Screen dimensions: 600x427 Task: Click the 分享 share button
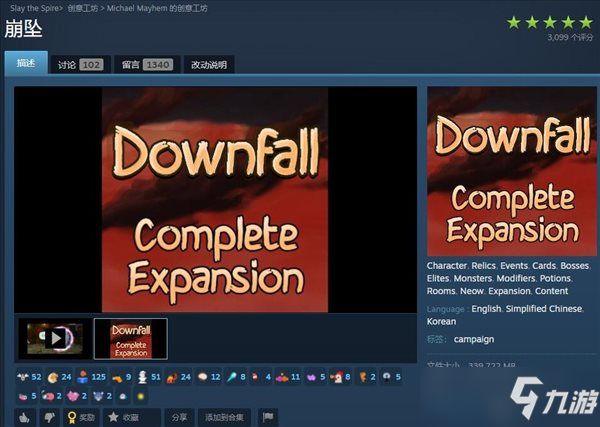coord(179,417)
